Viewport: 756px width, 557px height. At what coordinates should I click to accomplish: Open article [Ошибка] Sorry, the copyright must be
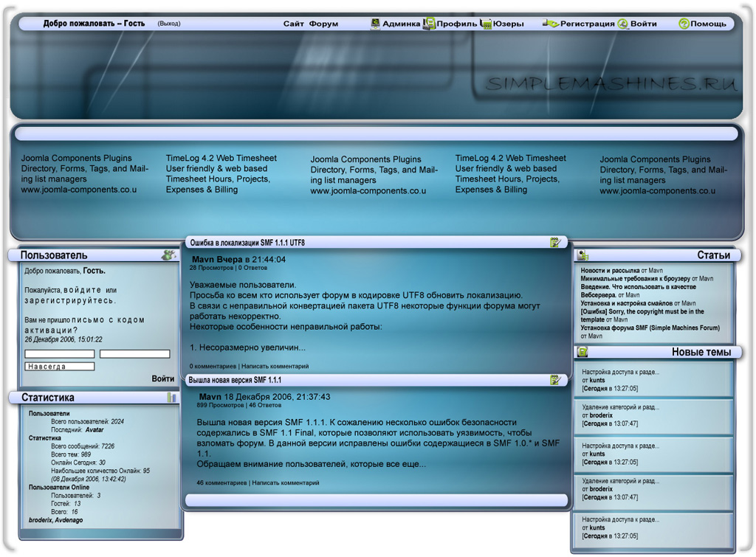point(642,316)
